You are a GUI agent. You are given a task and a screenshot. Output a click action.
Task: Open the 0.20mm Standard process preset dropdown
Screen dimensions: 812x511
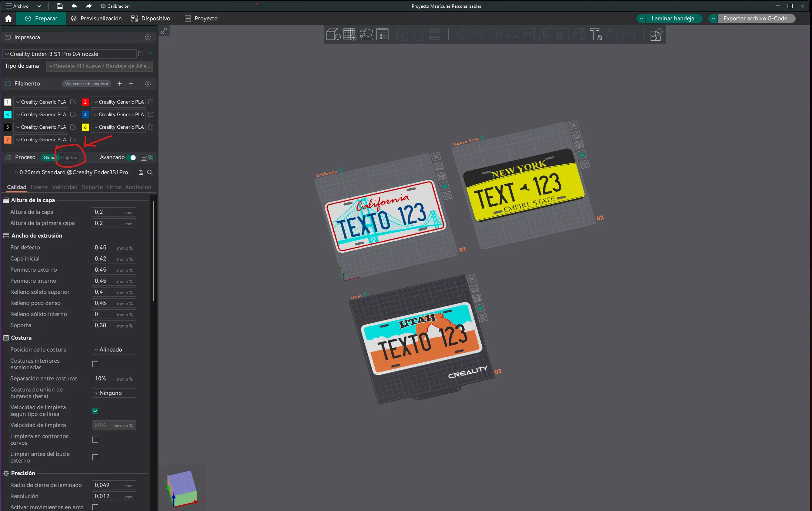[x=72, y=172]
